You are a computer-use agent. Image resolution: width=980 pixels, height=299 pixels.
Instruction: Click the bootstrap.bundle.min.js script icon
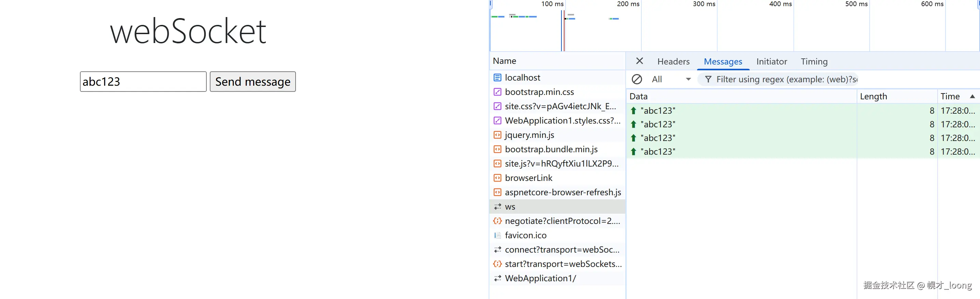coord(497,149)
